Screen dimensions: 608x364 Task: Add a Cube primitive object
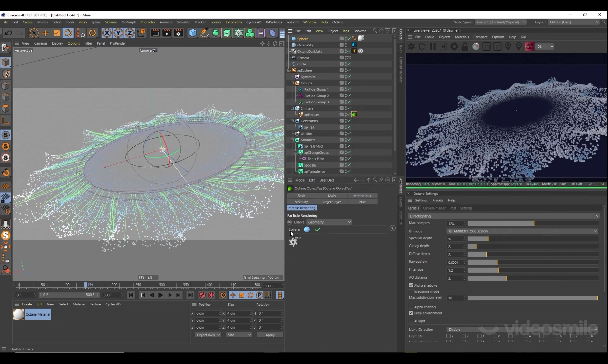pos(193,33)
